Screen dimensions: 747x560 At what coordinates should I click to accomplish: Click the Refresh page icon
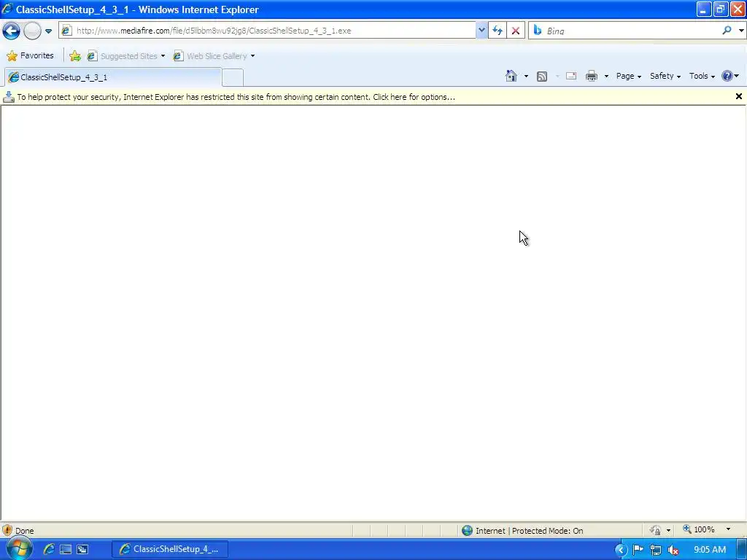click(x=498, y=31)
